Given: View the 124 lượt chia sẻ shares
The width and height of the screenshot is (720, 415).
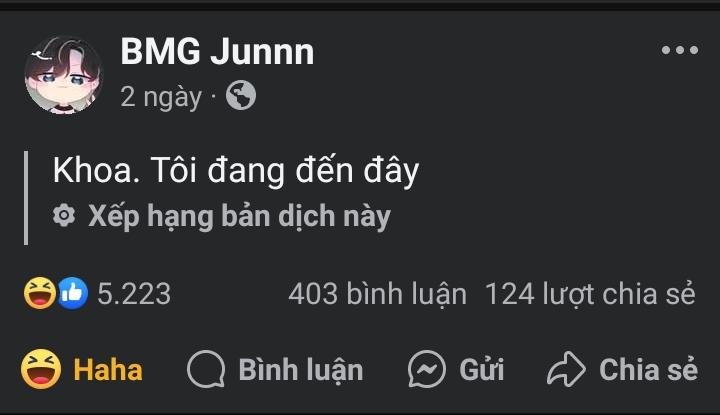Looking at the screenshot, I should click(x=590, y=294).
